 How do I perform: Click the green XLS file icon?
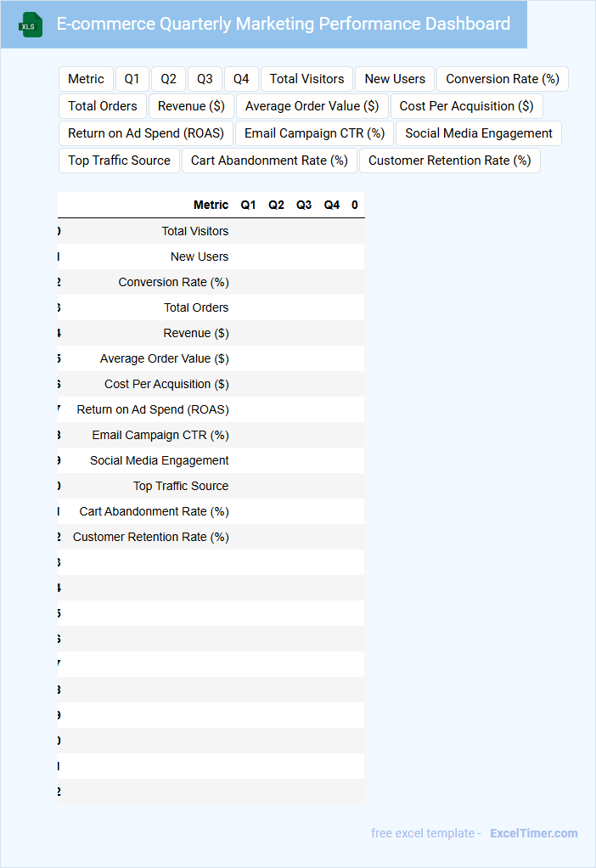30,25
